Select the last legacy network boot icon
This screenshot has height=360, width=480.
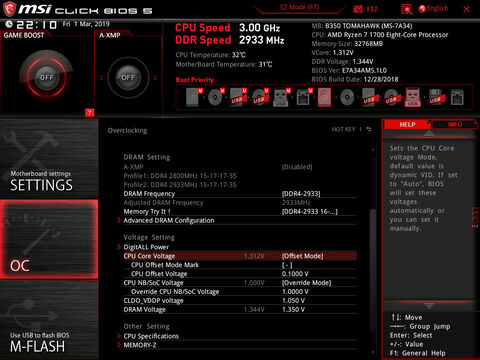(457, 97)
